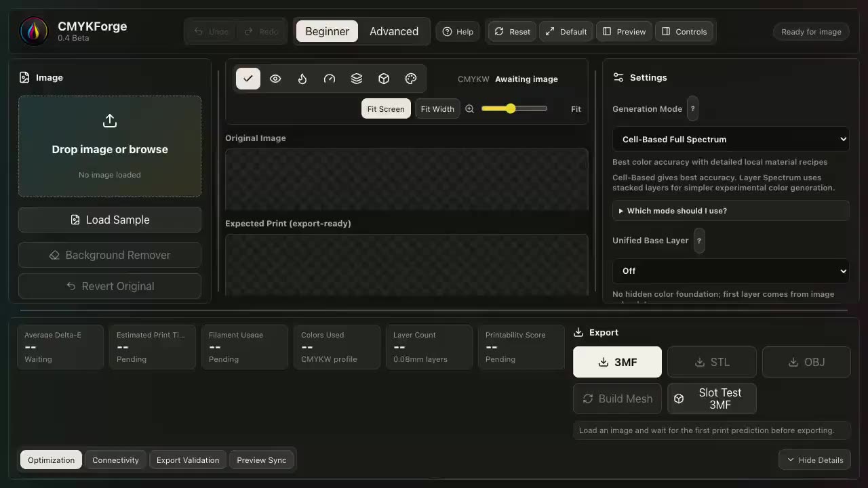
Task: Click the Original Image preview canvas
Action: coord(407,180)
